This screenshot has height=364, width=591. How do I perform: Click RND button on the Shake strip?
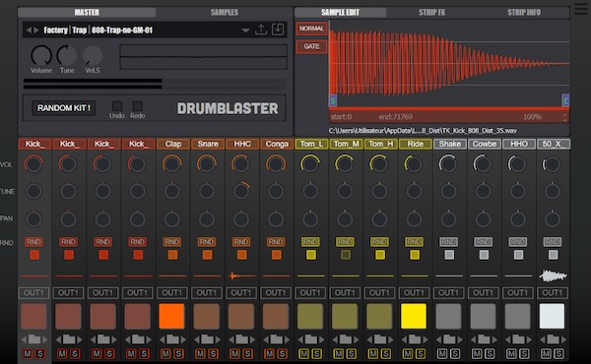tap(448, 242)
